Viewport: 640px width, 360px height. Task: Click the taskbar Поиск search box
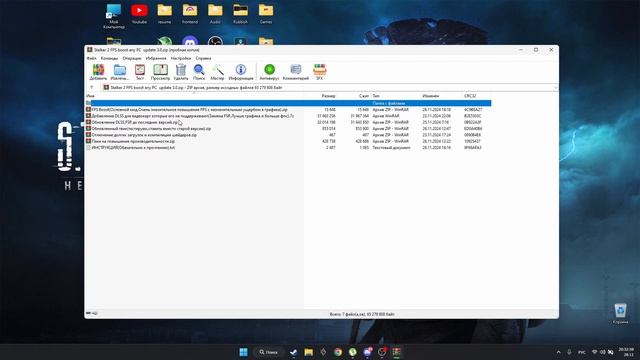pos(269,352)
